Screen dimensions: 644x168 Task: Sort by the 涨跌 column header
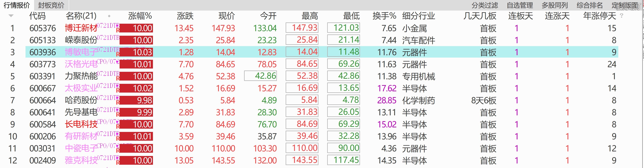click(x=185, y=16)
